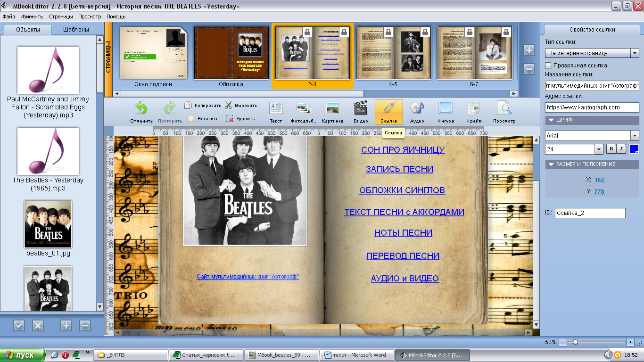Click the НОТЫ ПЕСНИ link
The width and height of the screenshot is (644, 362).
(403, 232)
